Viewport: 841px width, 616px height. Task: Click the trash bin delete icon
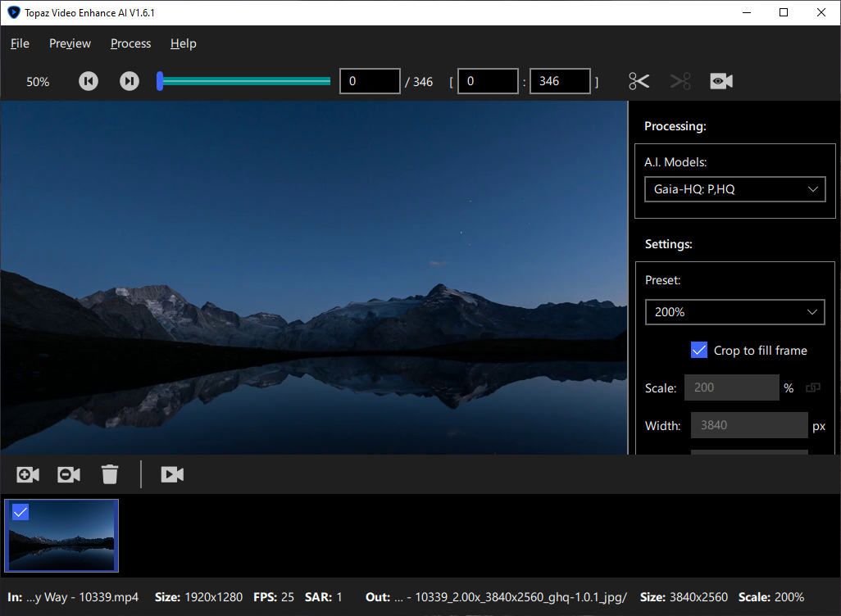109,474
